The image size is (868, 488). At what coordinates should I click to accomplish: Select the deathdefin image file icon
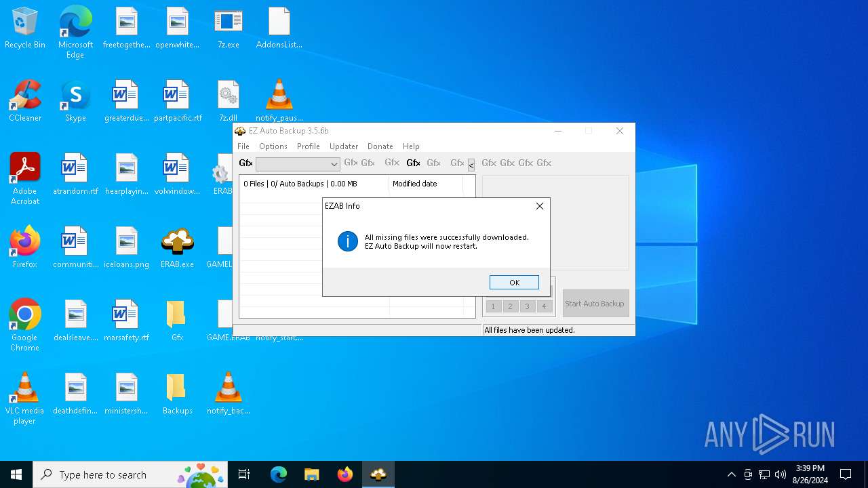pyautogui.click(x=75, y=394)
